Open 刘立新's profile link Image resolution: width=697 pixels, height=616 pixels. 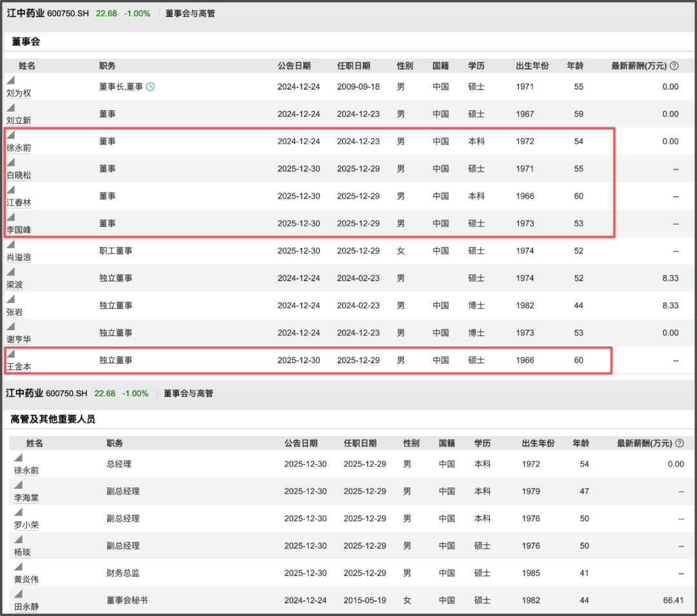(19, 121)
